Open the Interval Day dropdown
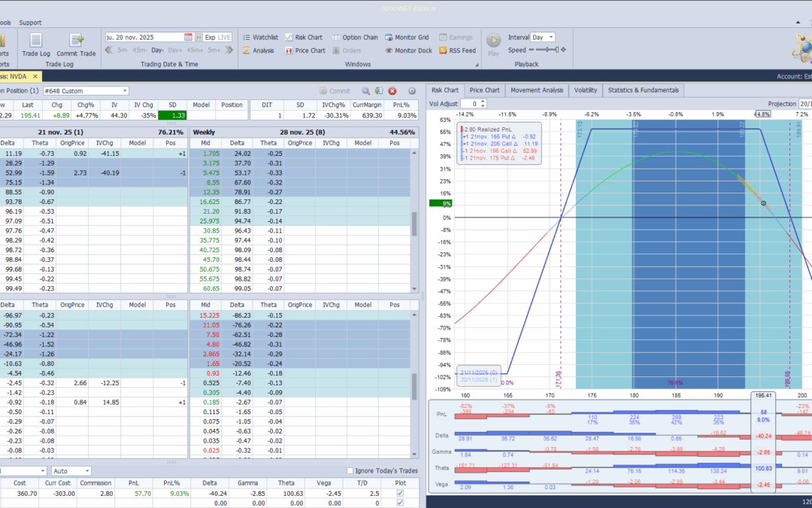The width and height of the screenshot is (812, 508). [551, 38]
